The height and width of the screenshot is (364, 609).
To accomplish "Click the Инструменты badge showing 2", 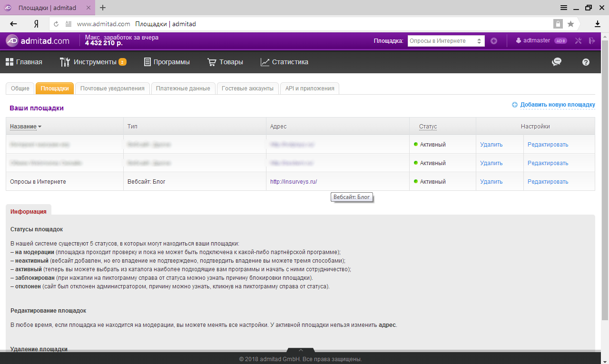I will (122, 62).
